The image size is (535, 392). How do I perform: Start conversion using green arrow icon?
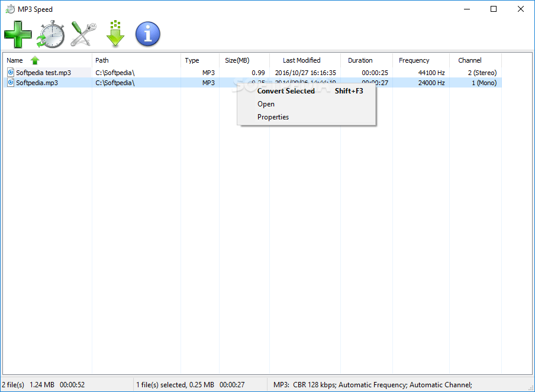[115, 34]
